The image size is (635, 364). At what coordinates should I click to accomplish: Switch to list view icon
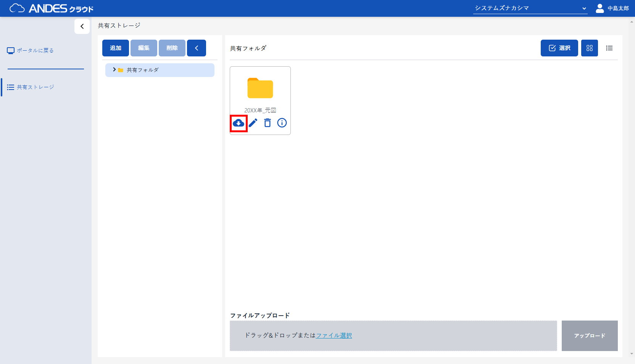(609, 48)
